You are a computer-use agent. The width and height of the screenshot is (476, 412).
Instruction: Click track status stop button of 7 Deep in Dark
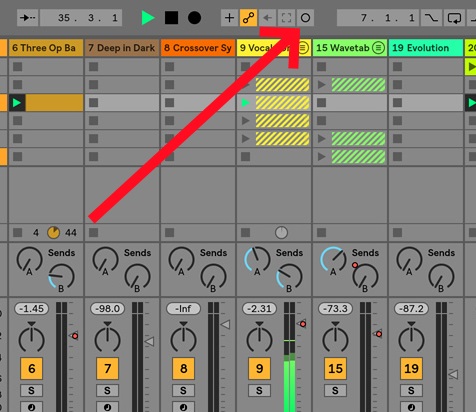coord(94,233)
